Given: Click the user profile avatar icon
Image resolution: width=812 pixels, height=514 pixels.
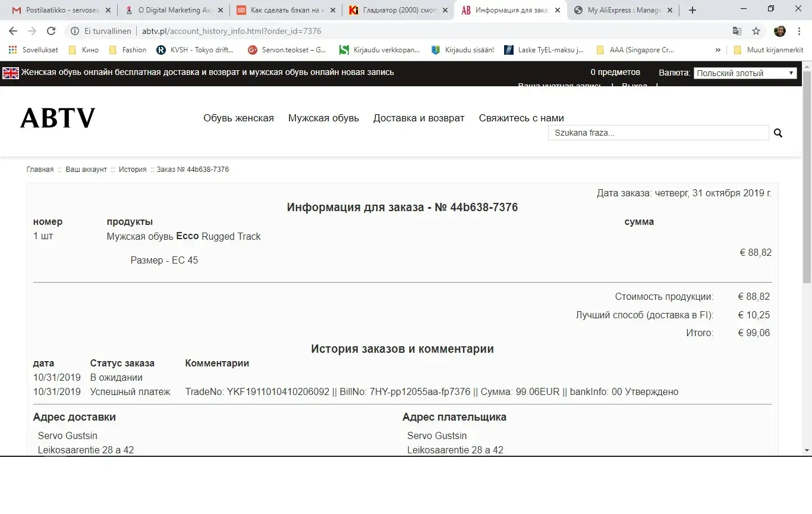Looking at the screenshot, I should (x=779, y=31).
